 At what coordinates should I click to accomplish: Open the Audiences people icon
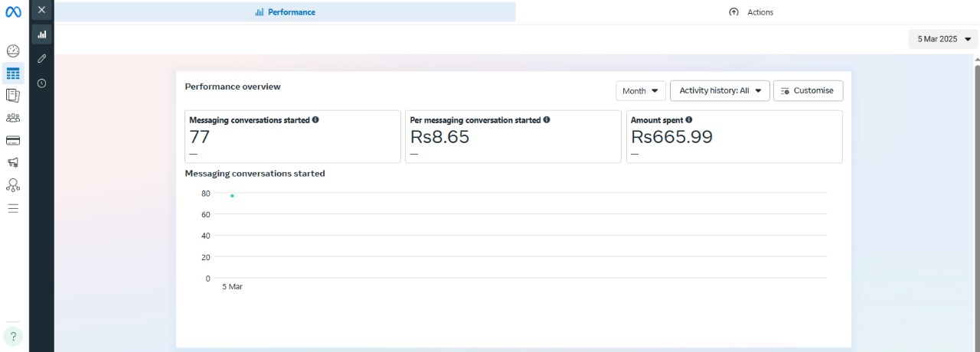pyautogui.click(x=13, y=118)
